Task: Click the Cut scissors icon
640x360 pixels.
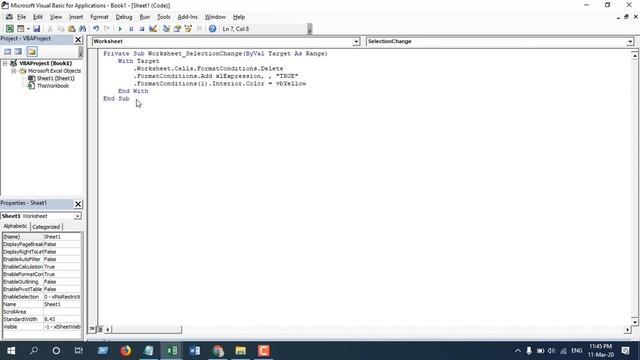Action: tap(50, 29)
